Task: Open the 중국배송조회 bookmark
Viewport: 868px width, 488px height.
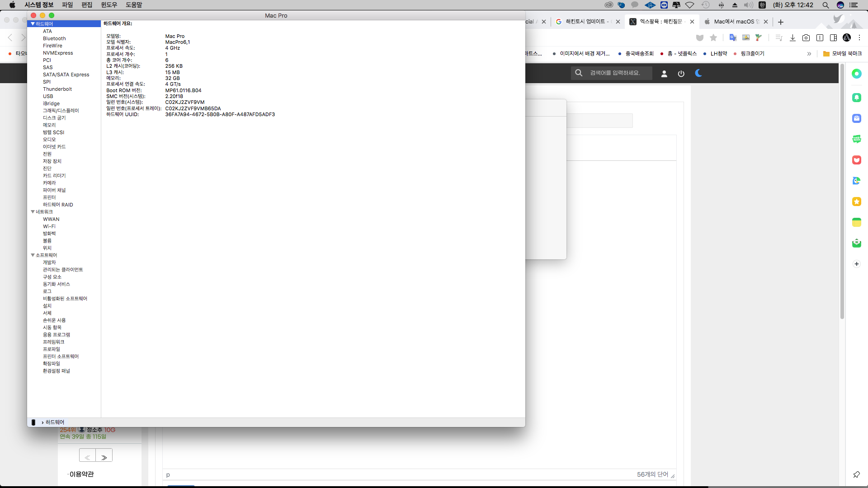Action: [x=636, y=54]
